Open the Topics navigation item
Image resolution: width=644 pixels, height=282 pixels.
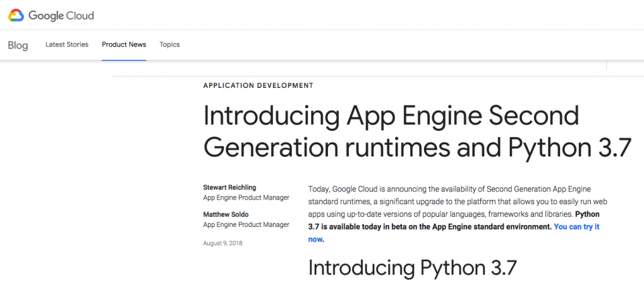click(170, 45)
